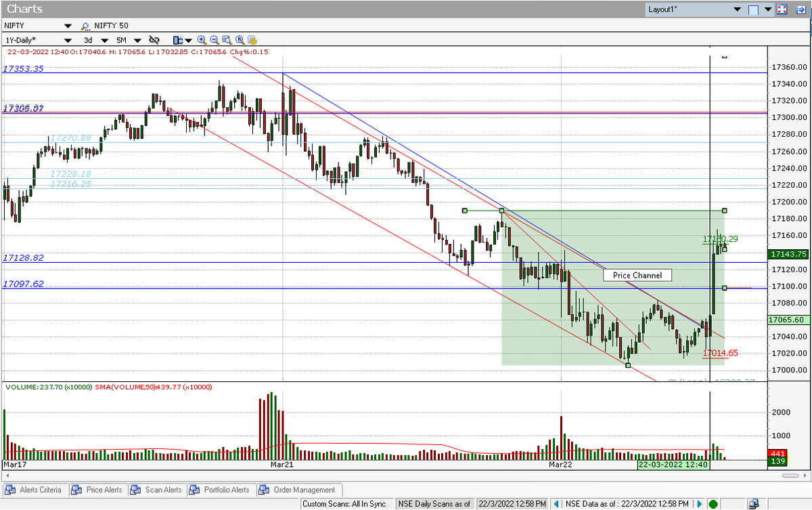Click the zoom-to-area chart icon
812x510 pixels.
(x=227, y=40)
